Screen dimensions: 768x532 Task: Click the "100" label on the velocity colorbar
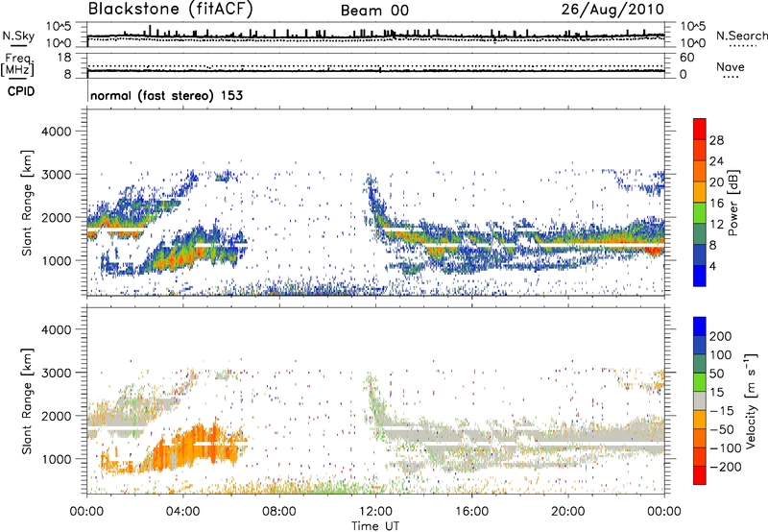(x=721, y=355)
